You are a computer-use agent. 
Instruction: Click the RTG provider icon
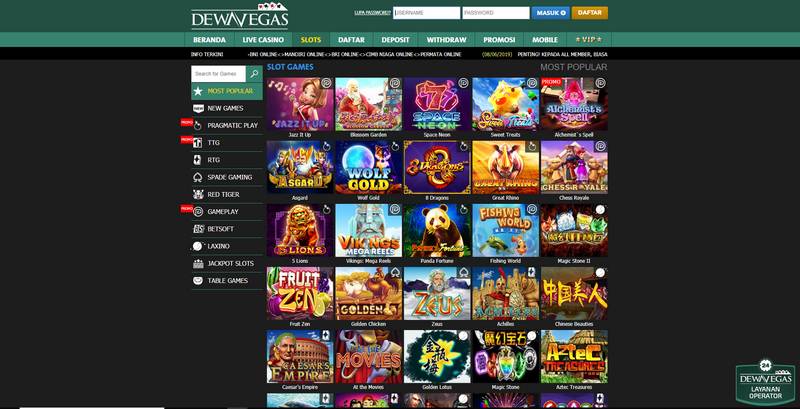pos(198,160)
